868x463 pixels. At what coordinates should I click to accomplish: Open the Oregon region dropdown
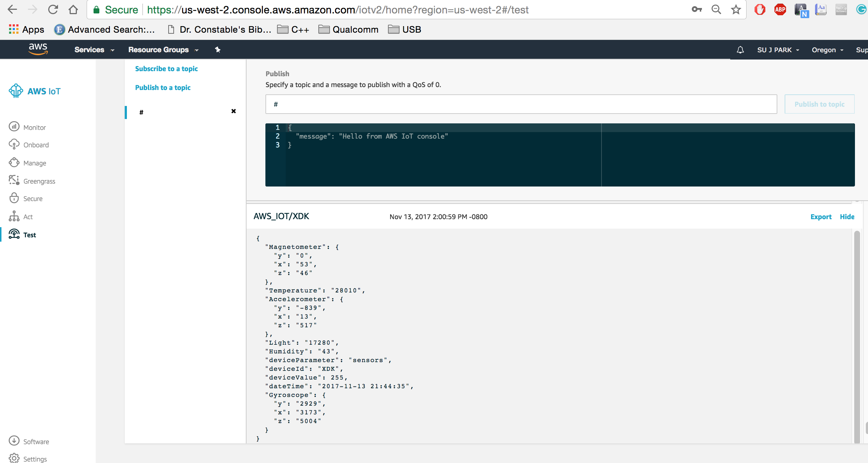[827, 50]
